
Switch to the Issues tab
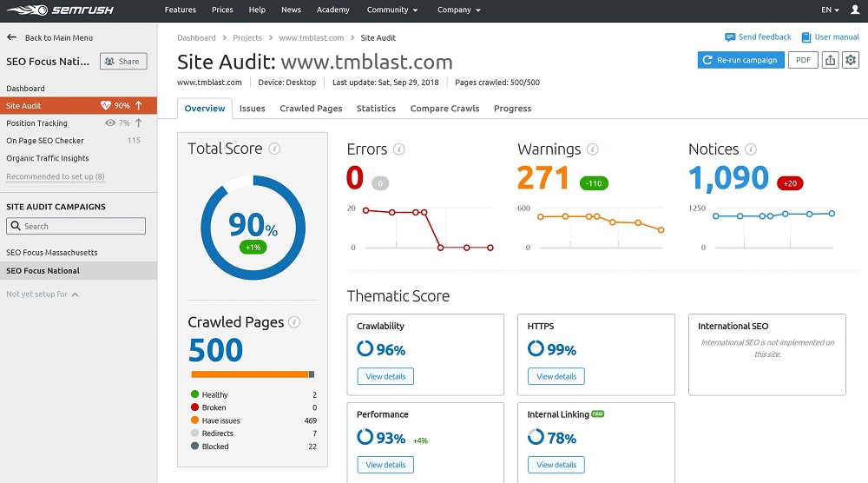(252, 109)
